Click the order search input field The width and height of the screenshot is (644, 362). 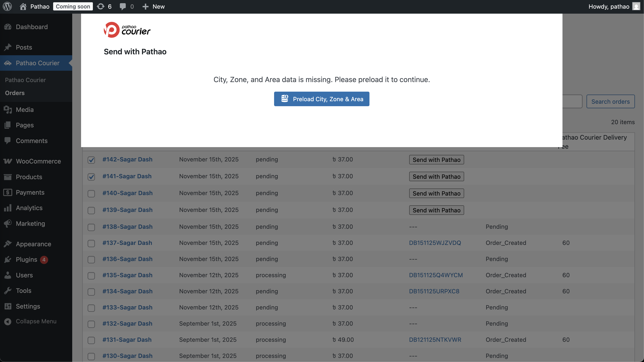coord(572,101)
